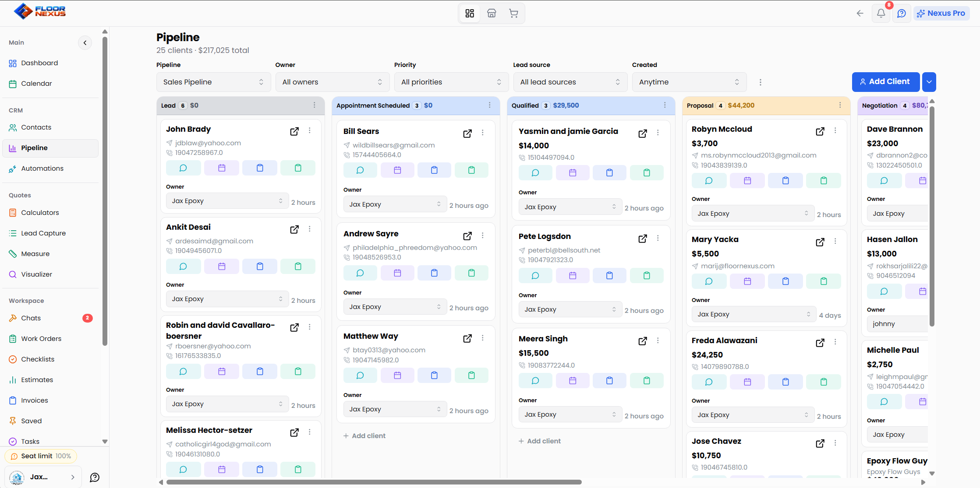Open the help chat icon in header

click(x=901, y=13)
